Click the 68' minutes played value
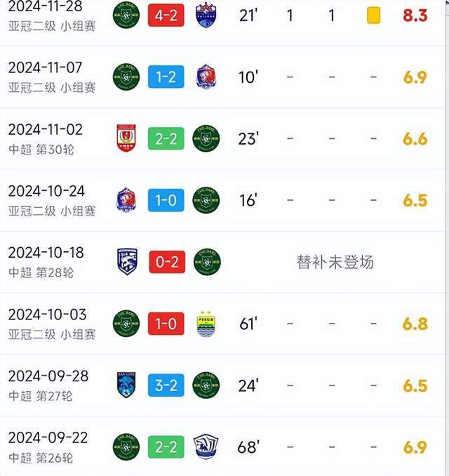Image resolution: width=449 pixels, height=476 pixels. pos(248,447)
